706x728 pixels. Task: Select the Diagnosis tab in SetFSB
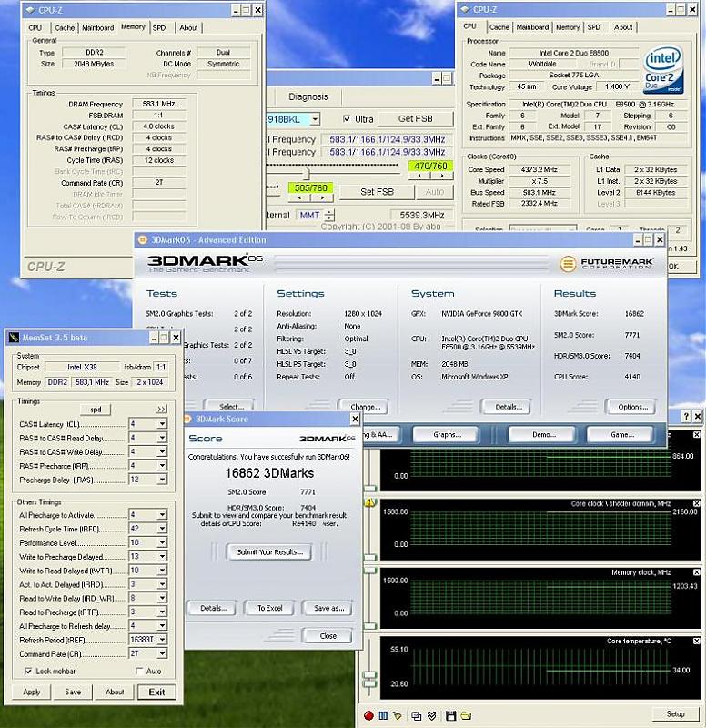pyautogui.click(x=308, y=96)
